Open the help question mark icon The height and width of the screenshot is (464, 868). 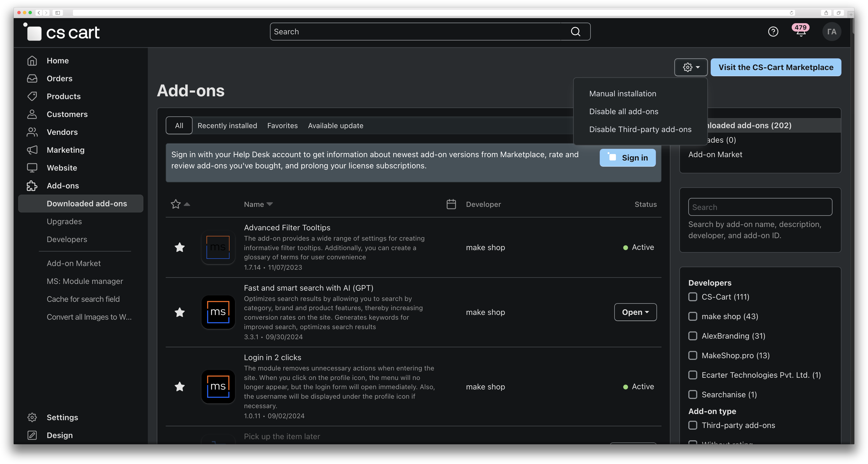(773, 32)
